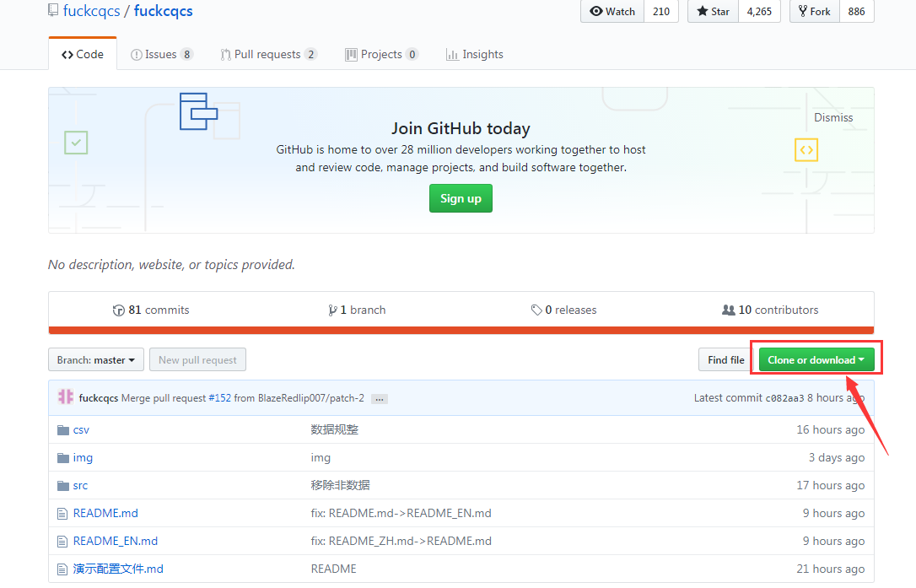The width and height of the screenshot is (916, 588).
Task: Click the language bar under the repository stats
Action: tap(461, 330)
